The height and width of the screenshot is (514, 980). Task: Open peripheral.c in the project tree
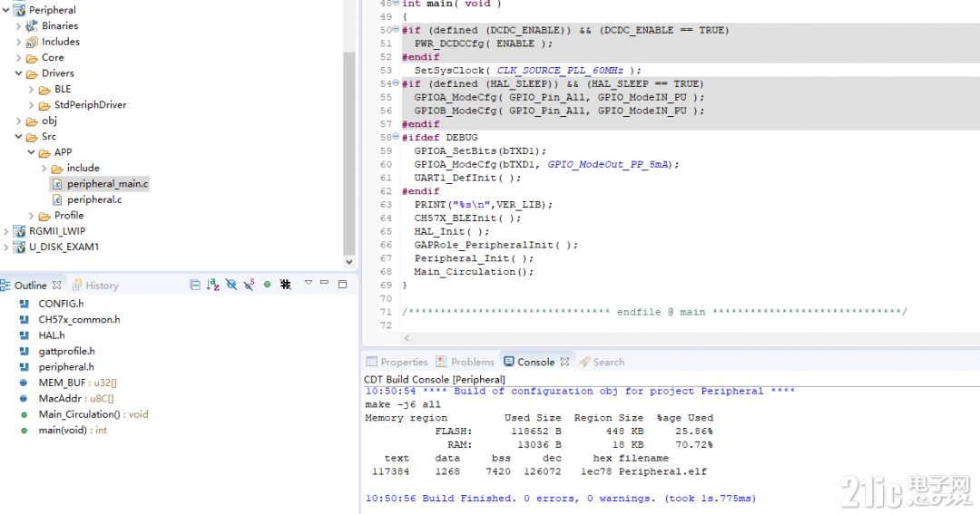pyautogui.click(x=94, y=199)
